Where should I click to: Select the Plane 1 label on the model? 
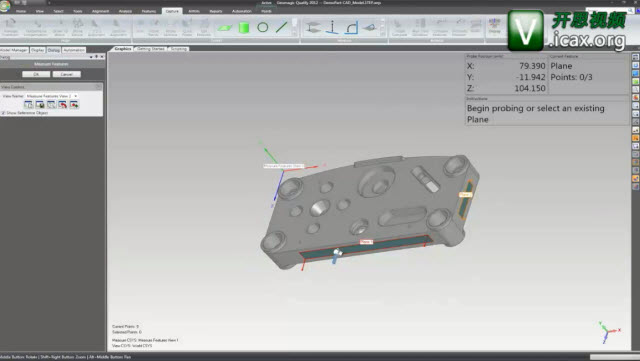pos(366,242)
